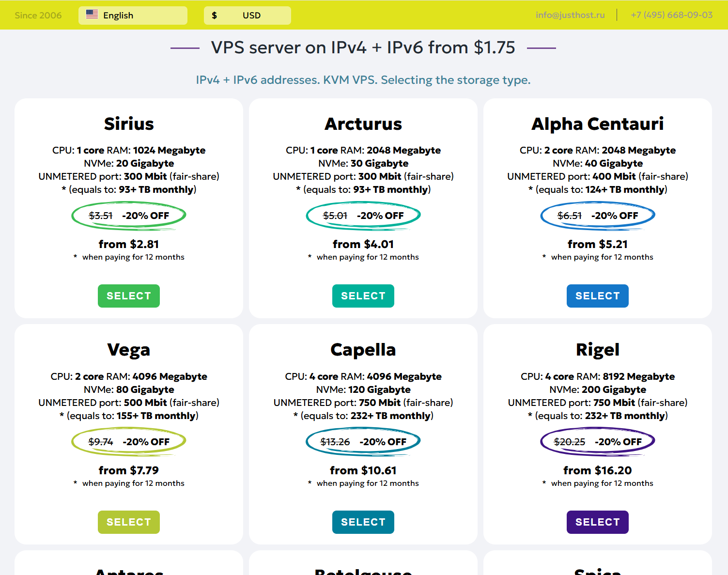Click the US flag icon
Screen dimensions: 728x575
[x=92, y=15]
